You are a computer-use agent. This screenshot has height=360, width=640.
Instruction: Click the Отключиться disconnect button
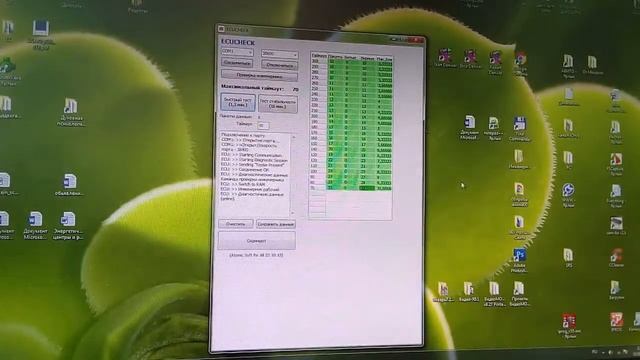[280, 65]
